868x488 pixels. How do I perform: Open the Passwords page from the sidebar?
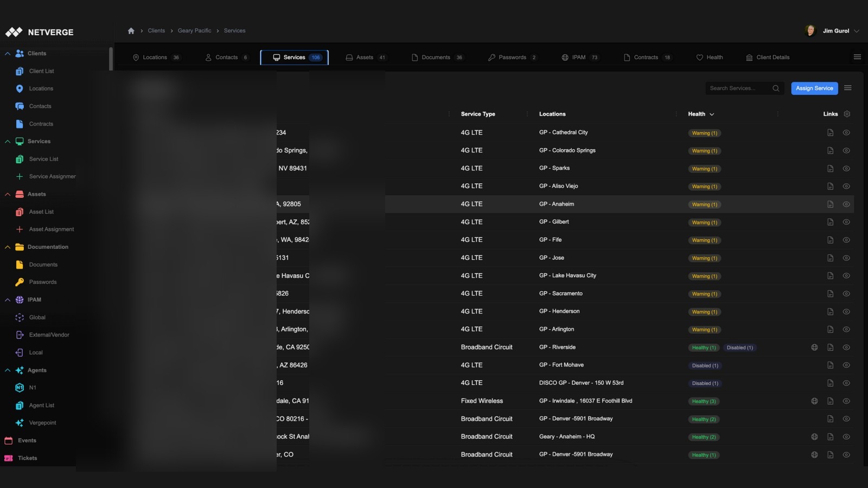[x=42, y=281]
